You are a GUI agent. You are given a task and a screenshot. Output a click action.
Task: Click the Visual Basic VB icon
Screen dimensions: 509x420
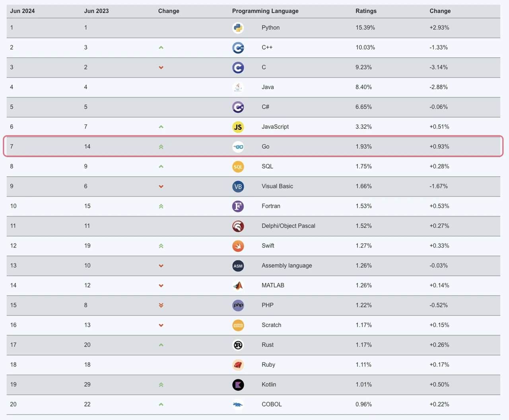coord(238,186)
